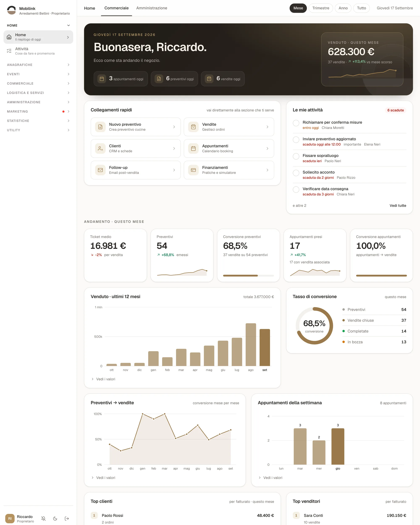The image size is (420, 525).
Task: Expand the Utility sidebar section
Action: [x=38, y=130]
